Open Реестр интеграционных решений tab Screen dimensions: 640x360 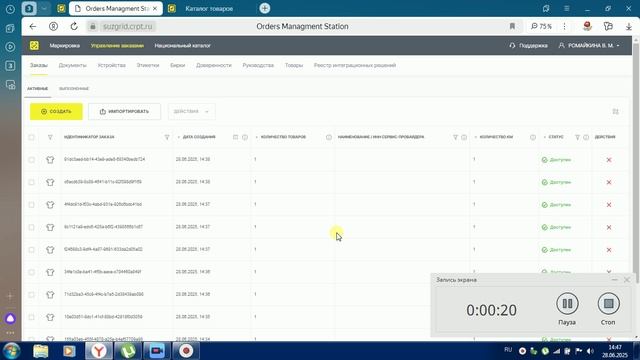(355, 65)
